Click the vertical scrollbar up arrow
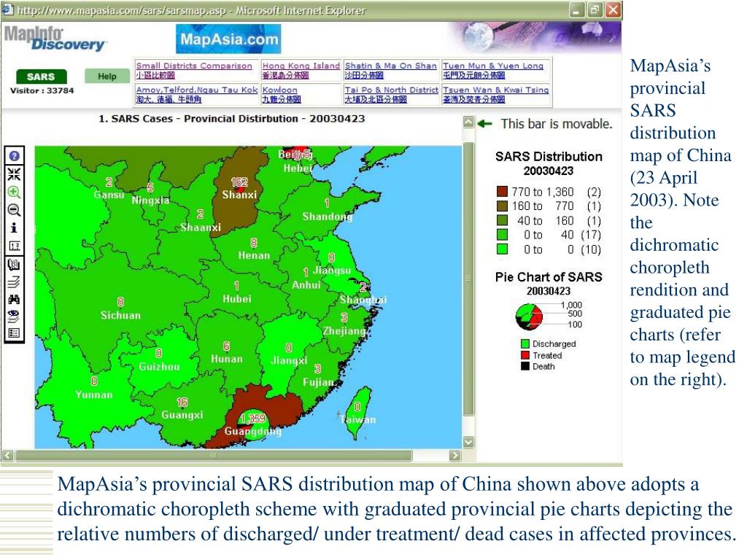The width and height of the screenshot is (747, 560). pyautogui.click(x=469, y=122)
